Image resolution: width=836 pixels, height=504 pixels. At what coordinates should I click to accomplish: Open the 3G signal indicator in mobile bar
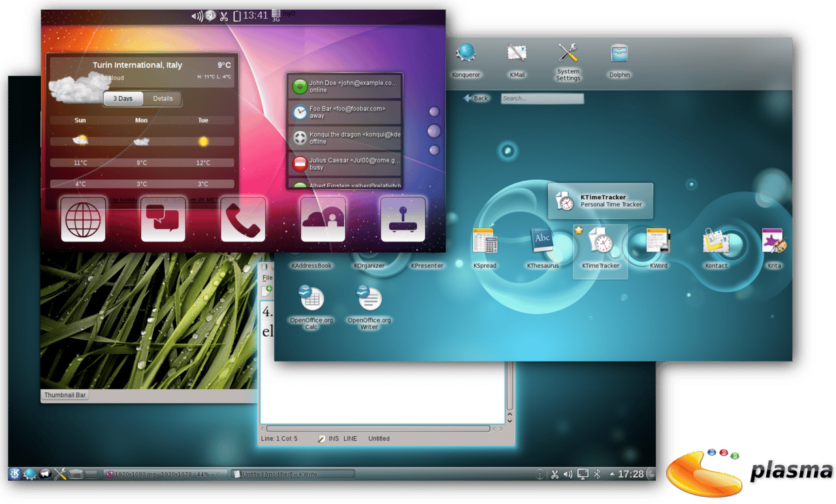tap(276, 16)
